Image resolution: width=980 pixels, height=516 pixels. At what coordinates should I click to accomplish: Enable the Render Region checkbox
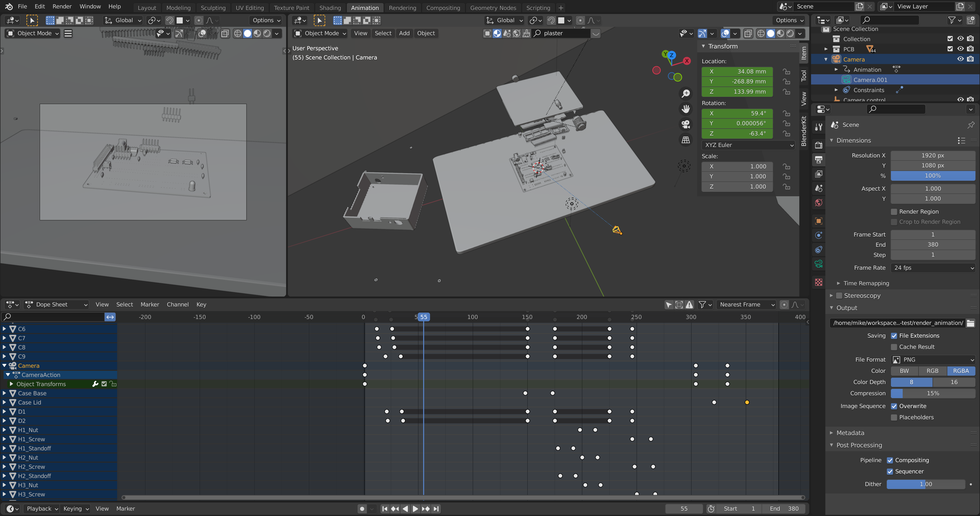coord(894,212)
